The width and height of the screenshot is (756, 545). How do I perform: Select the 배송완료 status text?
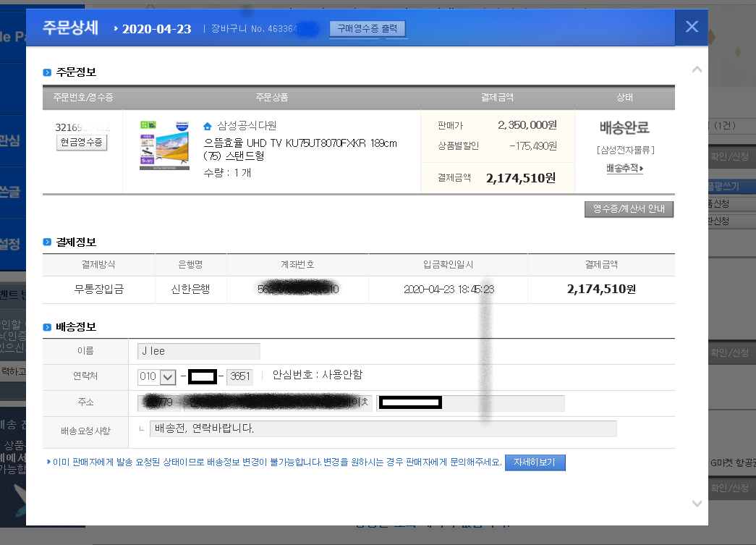tap(624, 128)
